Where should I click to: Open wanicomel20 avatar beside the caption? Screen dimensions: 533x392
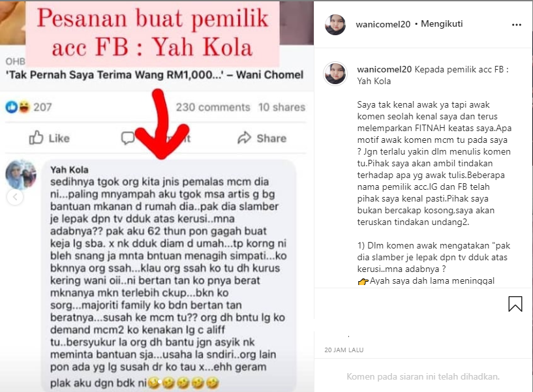click(335, 74)
